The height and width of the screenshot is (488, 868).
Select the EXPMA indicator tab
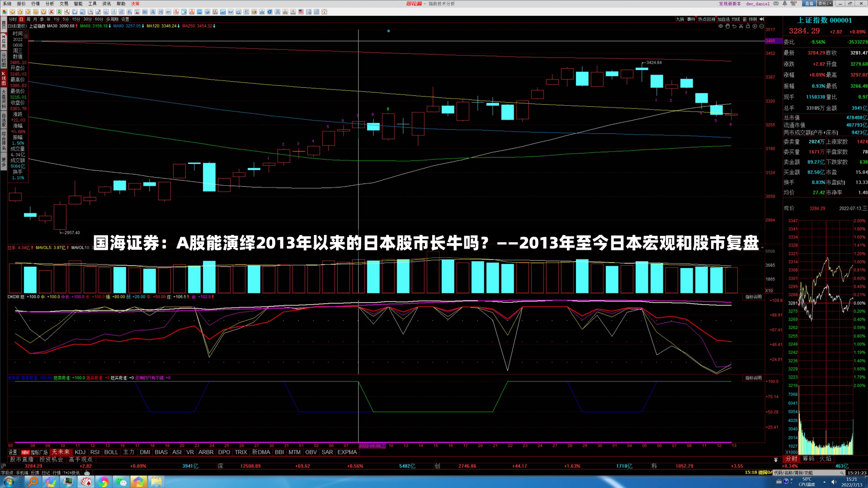click(347, 452)
